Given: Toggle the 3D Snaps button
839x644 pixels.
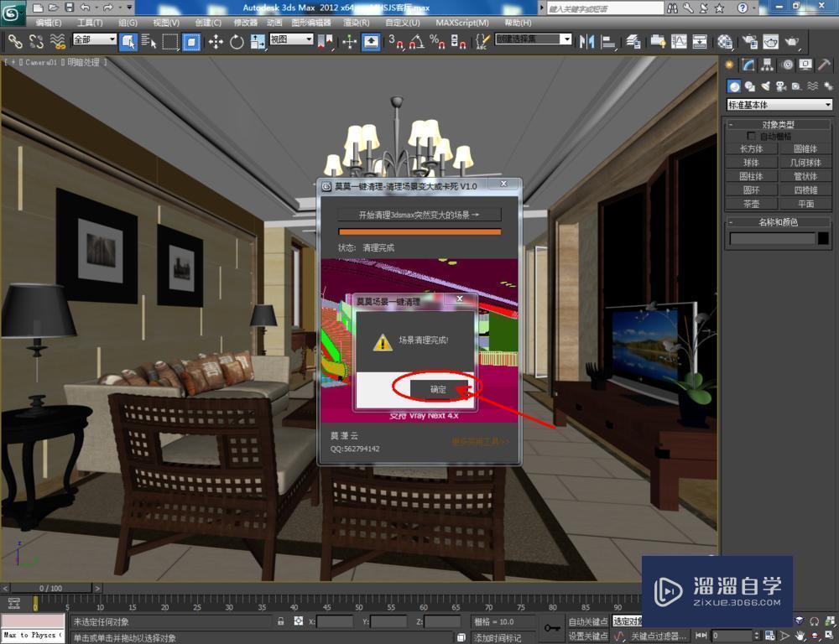Looking at the screenshot, I should point(396,41).
